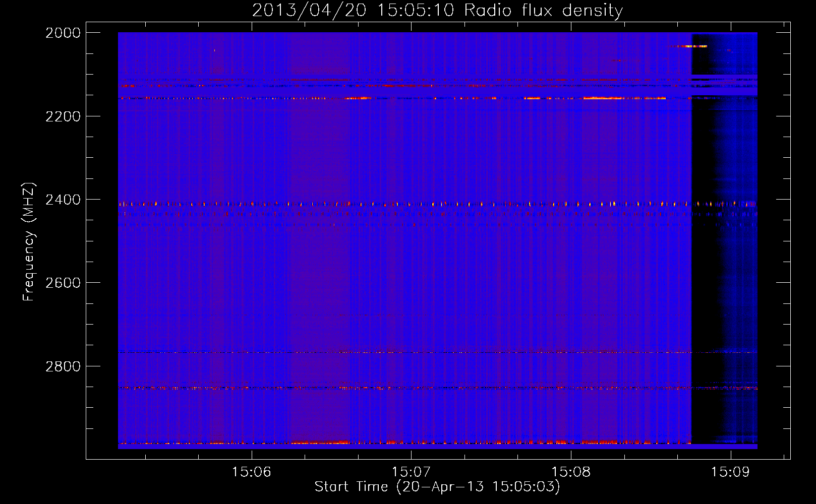Click the 15:07 time tick label
Viewport: 816px width, 504px height.
point(411,472)
